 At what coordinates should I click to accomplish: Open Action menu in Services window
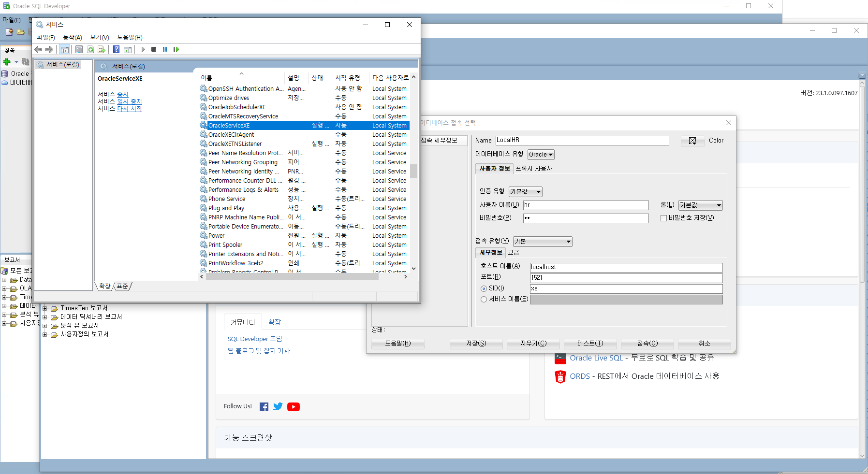pos(73,37)
